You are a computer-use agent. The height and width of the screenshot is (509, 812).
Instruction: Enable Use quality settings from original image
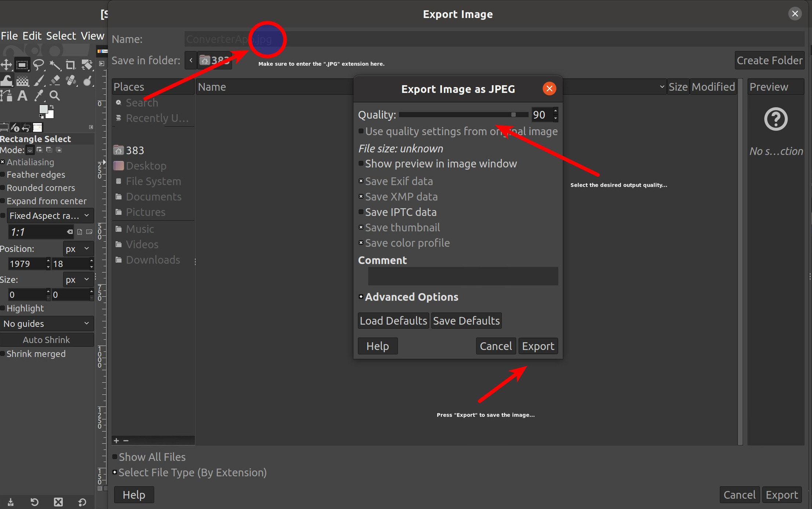pyautogui.click(x=360, y=131)
